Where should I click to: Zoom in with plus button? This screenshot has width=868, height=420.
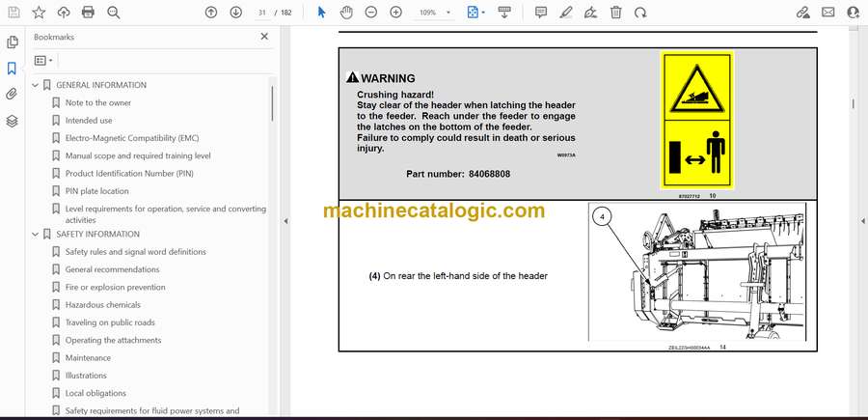click(395, 13)
